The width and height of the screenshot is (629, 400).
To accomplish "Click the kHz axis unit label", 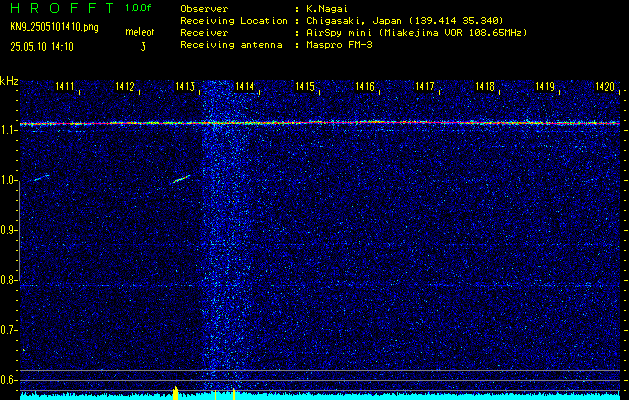I will pyautogui.click(x=9, y=81).
